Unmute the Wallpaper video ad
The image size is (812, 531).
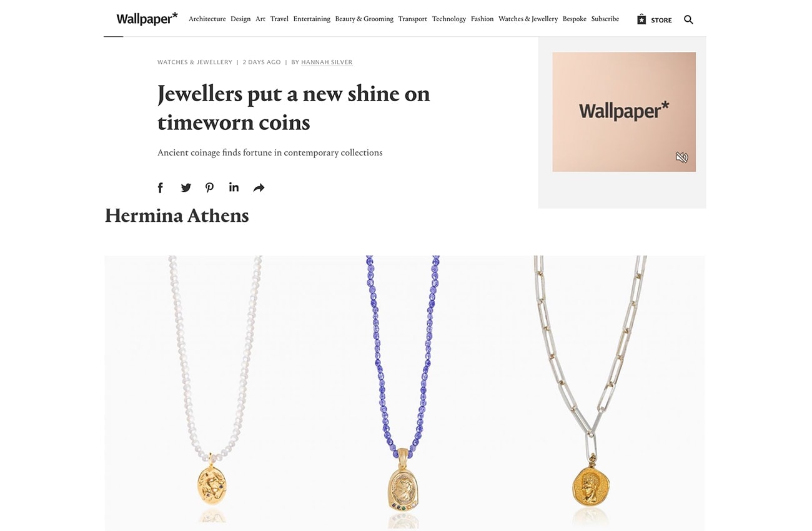(681, 157)
